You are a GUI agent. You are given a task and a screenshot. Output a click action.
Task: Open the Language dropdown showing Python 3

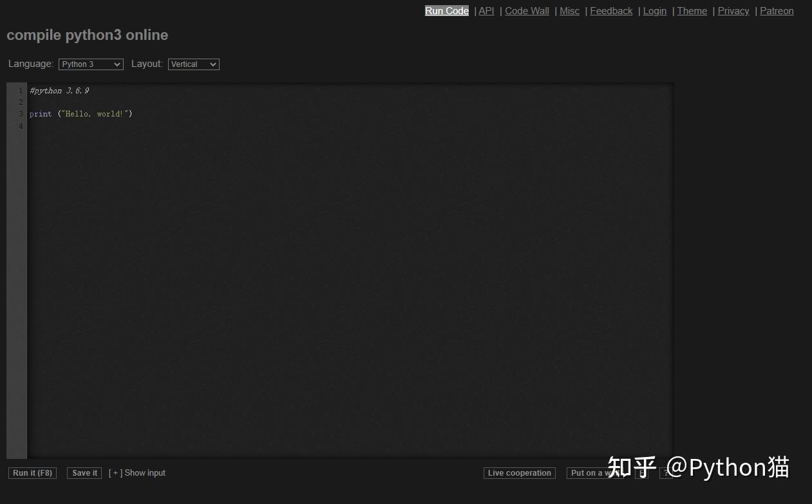pos(90,64)
